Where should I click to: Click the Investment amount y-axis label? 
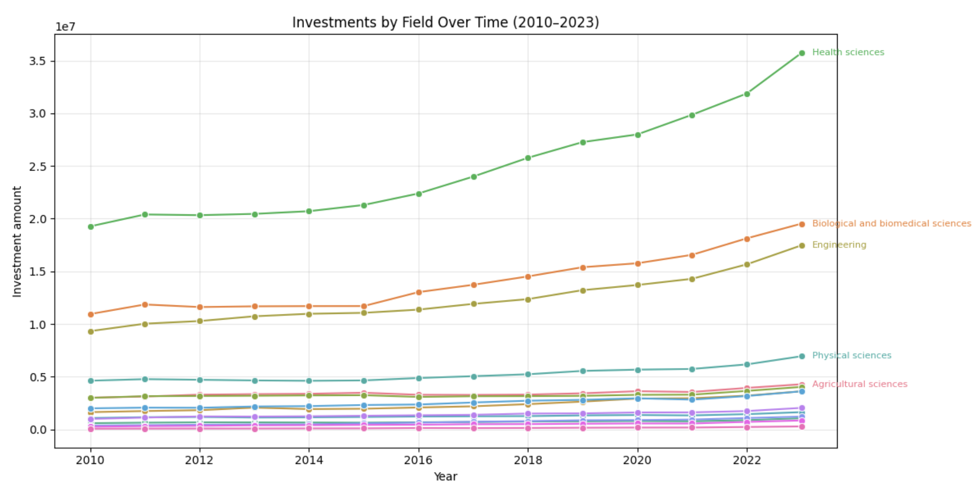(x=17, y=242)
